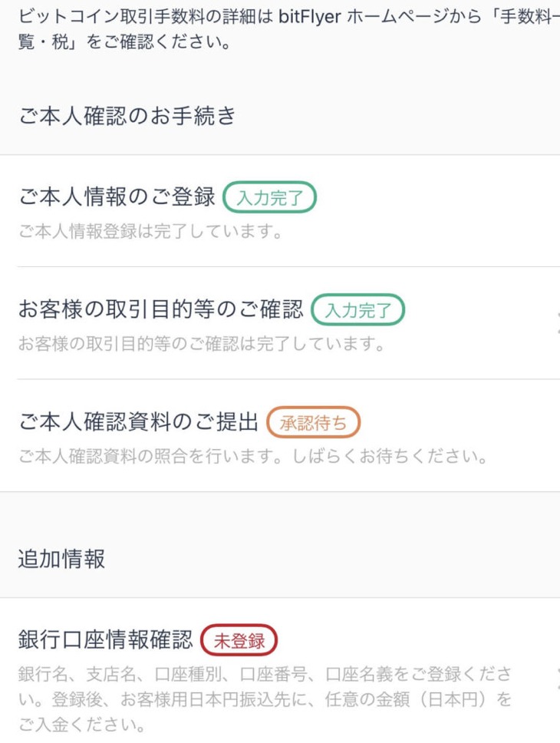This screenshot has width=560, height=743.
Task: Tap the 入力完了 badge beside ご本人情報のご登録
Action: tap(269, 198)
